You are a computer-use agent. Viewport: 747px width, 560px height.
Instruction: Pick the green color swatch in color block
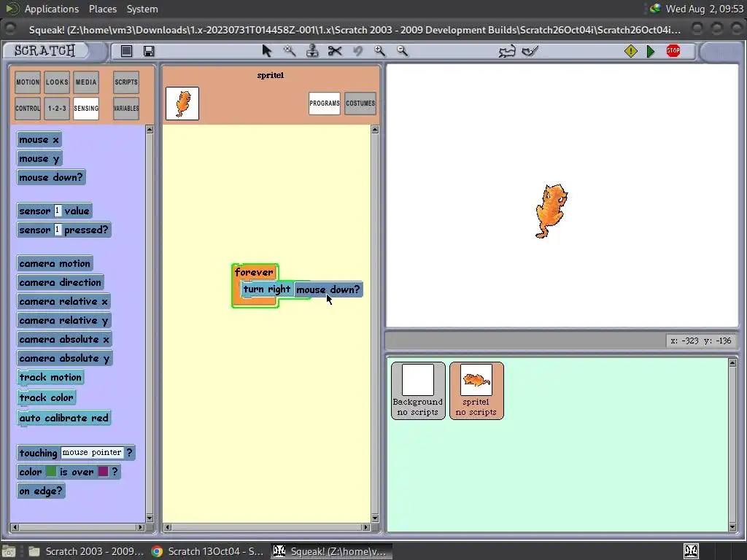[x=51, y=472]
